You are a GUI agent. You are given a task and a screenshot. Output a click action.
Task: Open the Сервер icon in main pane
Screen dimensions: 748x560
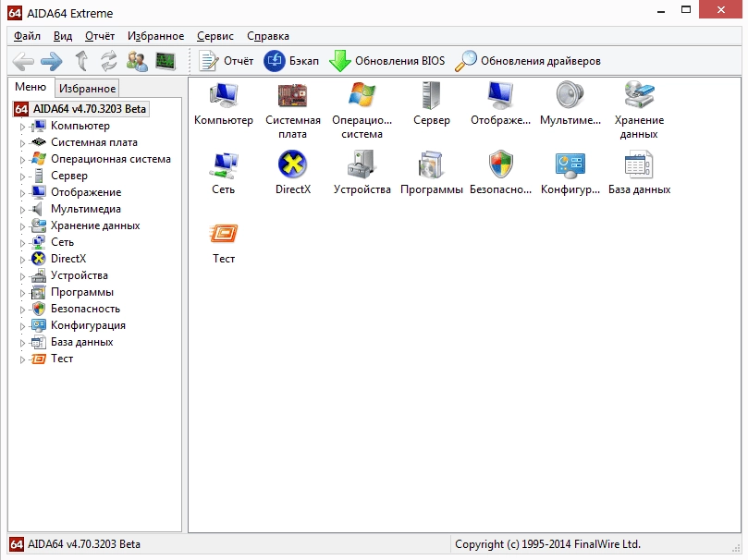[x=431, y=95]
